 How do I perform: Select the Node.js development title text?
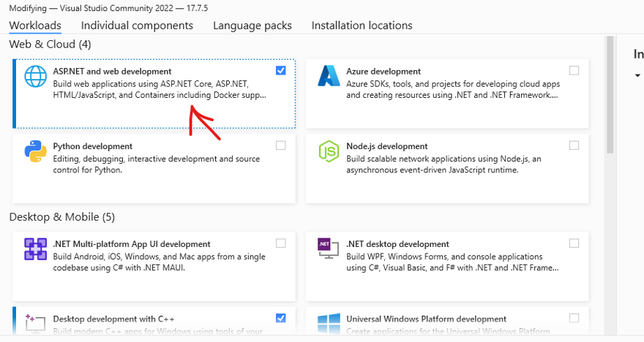click(x=387, y=146)
